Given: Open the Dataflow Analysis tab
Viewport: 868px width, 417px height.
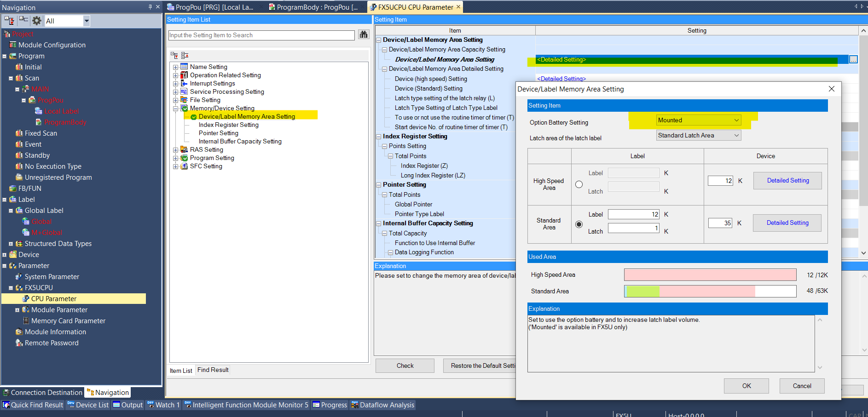Looking at the screenshot, I should point(382,405).
